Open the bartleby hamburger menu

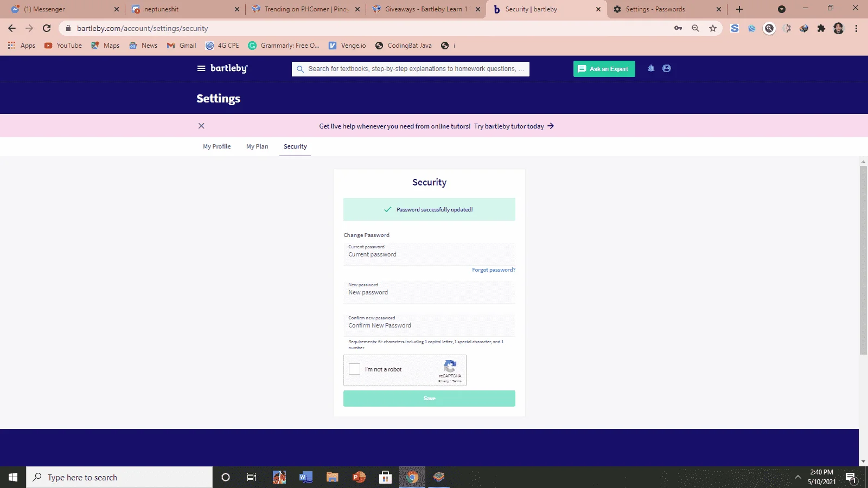[201, 68]
